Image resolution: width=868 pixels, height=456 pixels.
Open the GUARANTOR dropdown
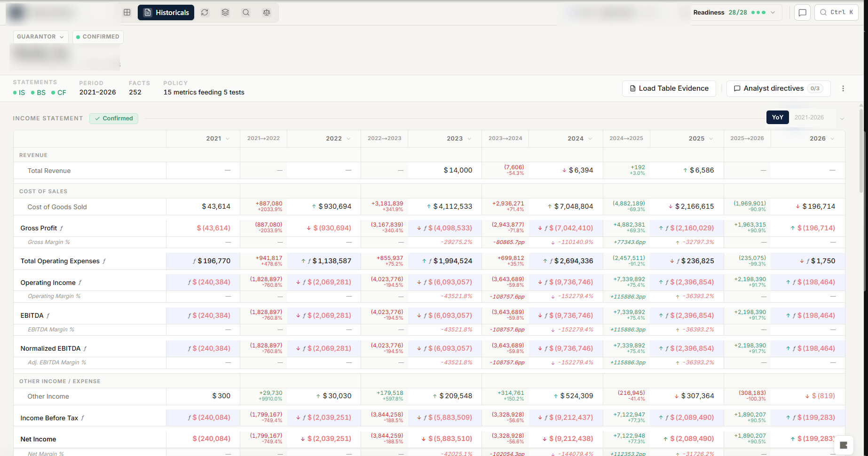click(x=40, y=37)
